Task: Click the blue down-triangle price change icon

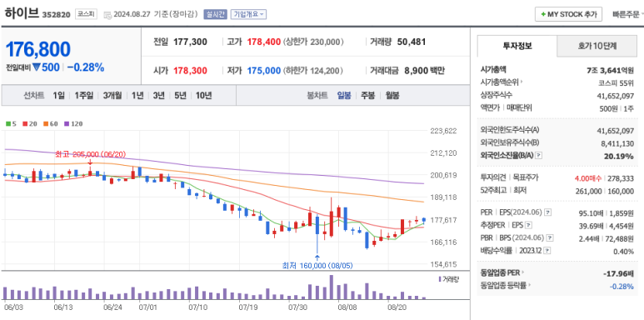Action: [37, 67]
